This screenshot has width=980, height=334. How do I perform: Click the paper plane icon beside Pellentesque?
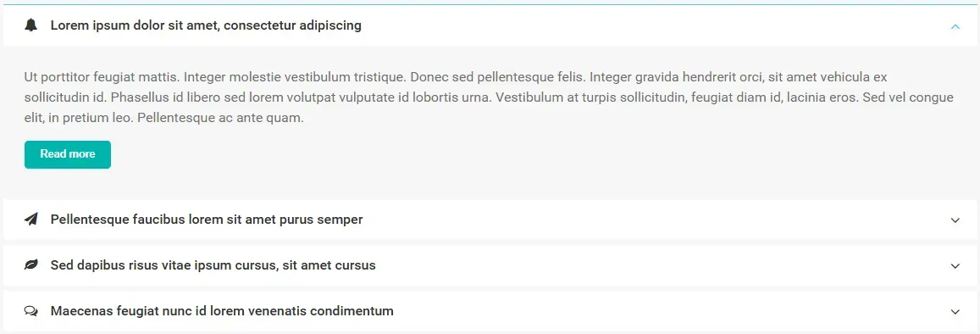coord(31,220)
